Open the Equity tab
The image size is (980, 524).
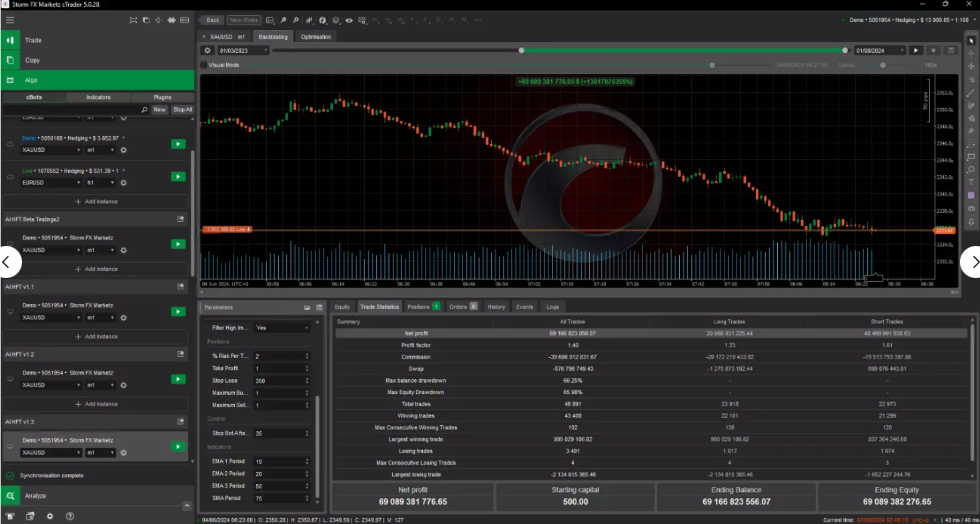click(342, 307)
